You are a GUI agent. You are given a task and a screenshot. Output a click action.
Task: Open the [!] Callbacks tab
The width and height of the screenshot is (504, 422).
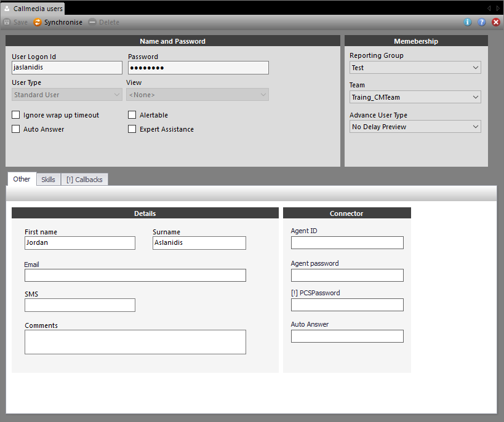(x=84, y=180)
